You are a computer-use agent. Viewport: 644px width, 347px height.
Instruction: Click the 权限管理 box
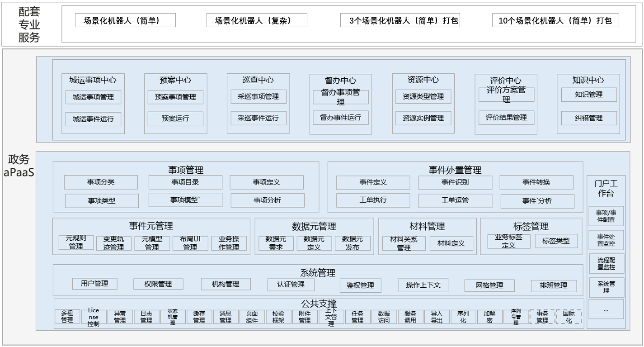pyautogui.click(x=158, y=284)
